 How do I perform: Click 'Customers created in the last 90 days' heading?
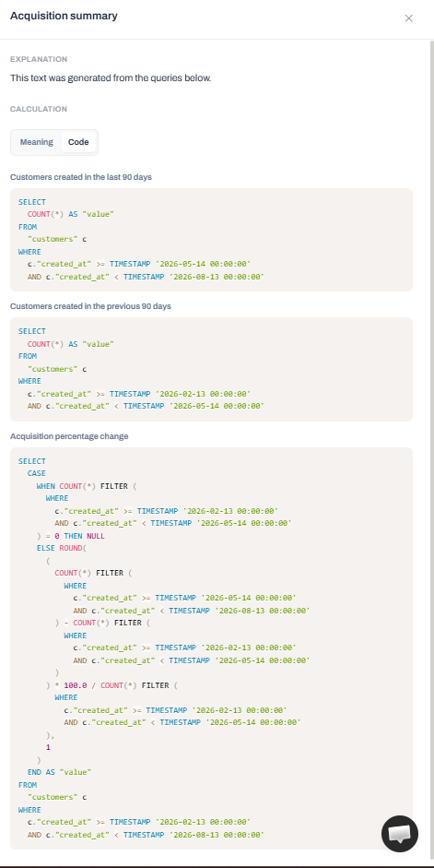tap(81, 177)
